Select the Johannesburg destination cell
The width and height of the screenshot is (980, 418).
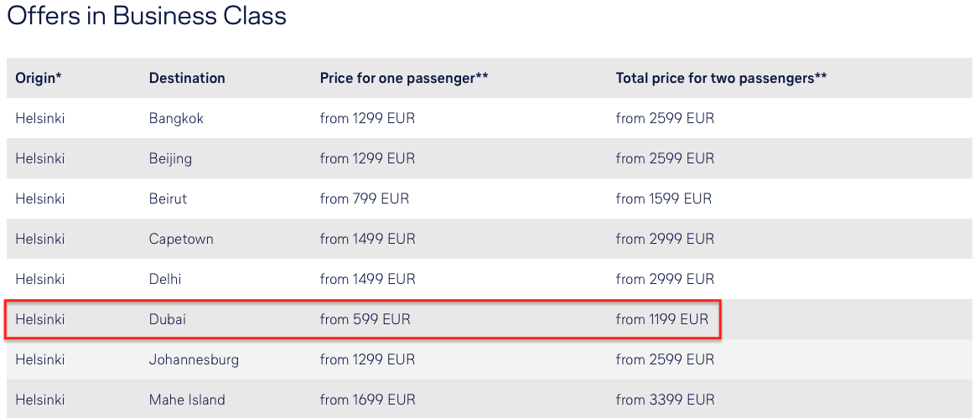(194, 359)
